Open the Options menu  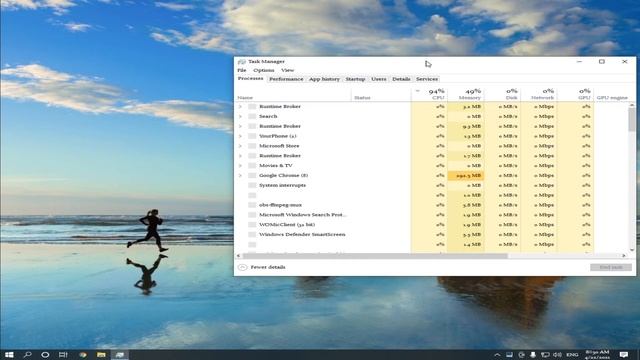[x=264, y=70]
